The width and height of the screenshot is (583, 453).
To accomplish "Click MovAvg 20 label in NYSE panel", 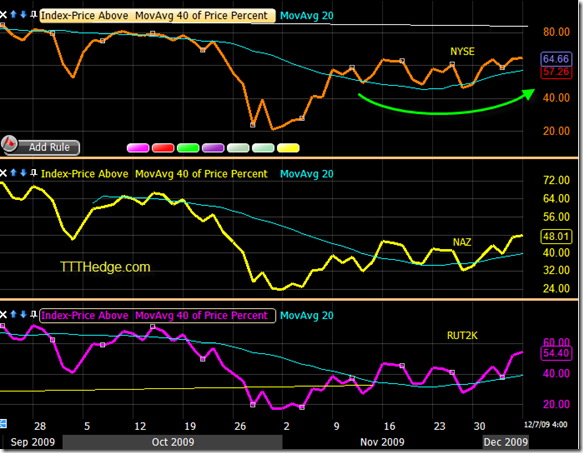I will [307, 16].
